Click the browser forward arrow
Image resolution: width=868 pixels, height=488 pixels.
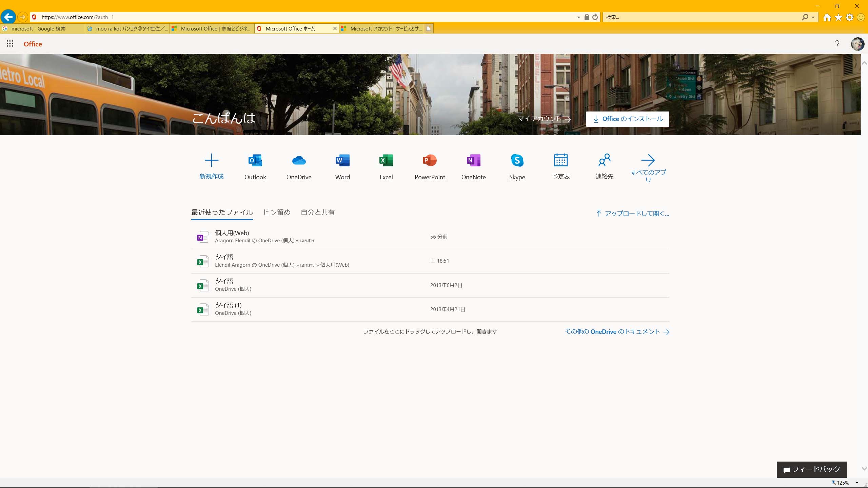[22, 17]
